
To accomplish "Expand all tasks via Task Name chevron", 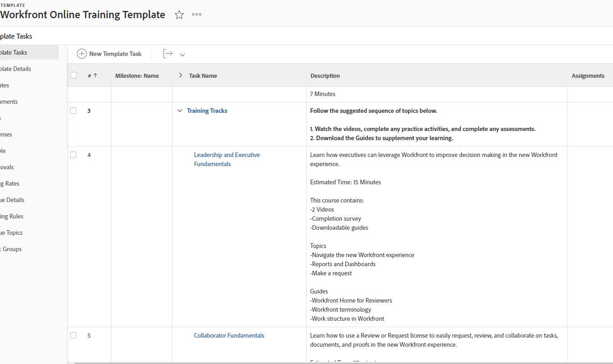I will [x=180, y=75].
